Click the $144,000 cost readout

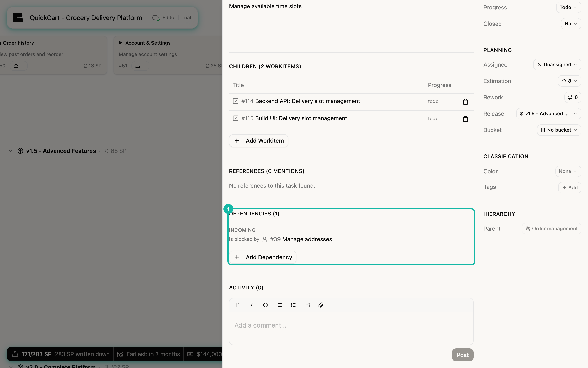coord(209,354)
